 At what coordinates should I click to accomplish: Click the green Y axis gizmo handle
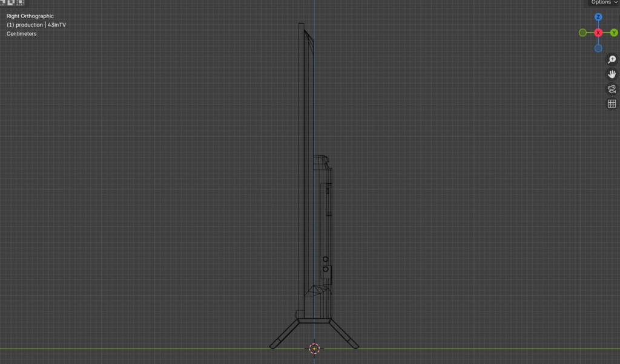click(614, 33)
